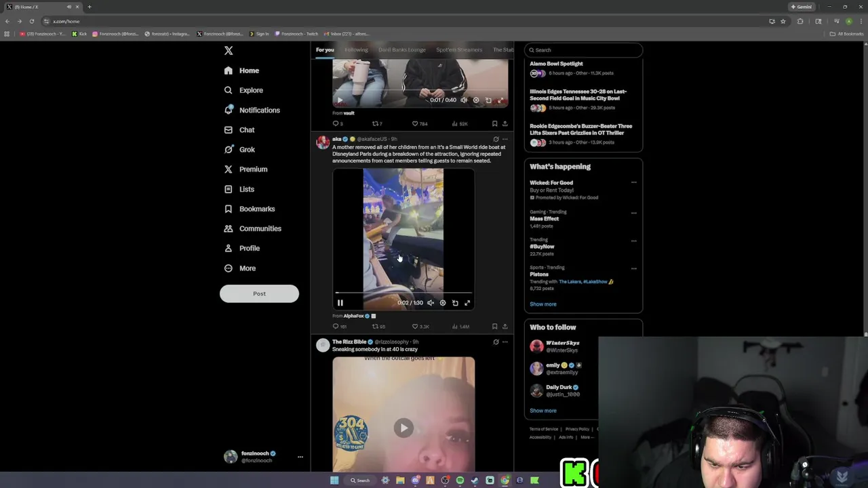Screen dimensions: 868x488
Task: Open Communities from the sidebar
Action: [x=252, y=228]
